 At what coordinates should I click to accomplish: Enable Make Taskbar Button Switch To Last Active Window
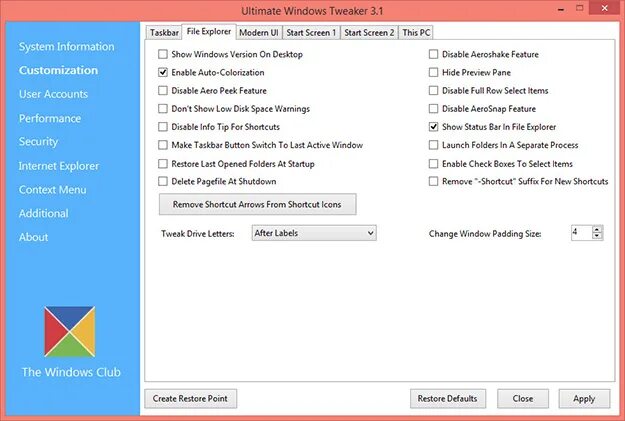click(x=163, y=145)
